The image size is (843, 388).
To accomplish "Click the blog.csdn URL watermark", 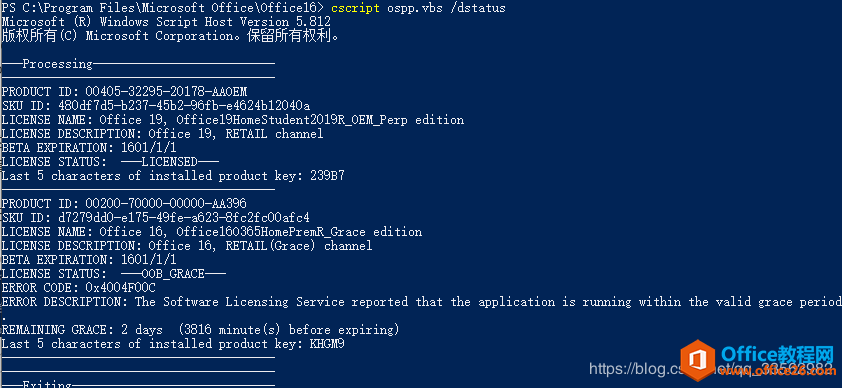I will tap(711, 369).
